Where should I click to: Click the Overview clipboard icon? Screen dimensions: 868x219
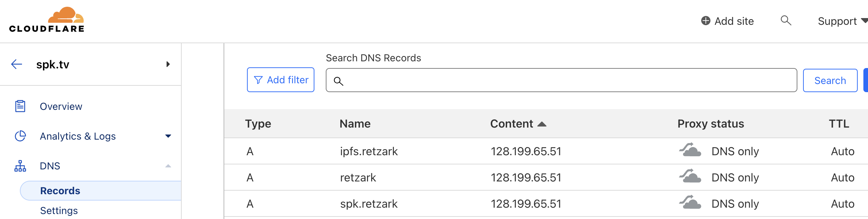click(x=20, y=106)
